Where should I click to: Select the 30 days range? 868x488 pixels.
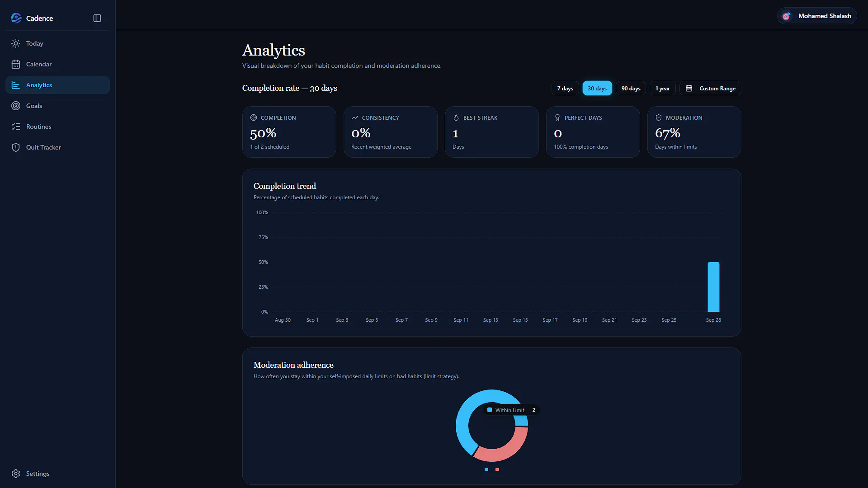(x=597, y=89)
